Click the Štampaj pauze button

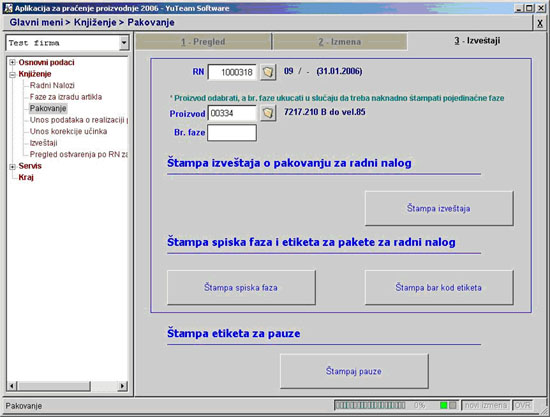(354, 371)
